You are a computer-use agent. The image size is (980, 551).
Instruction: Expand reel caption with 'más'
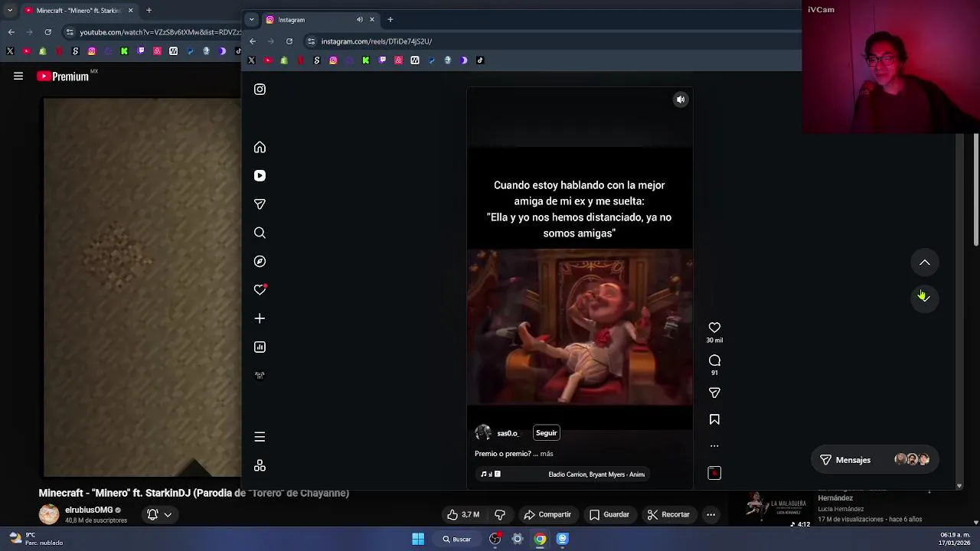coord(547,454)
